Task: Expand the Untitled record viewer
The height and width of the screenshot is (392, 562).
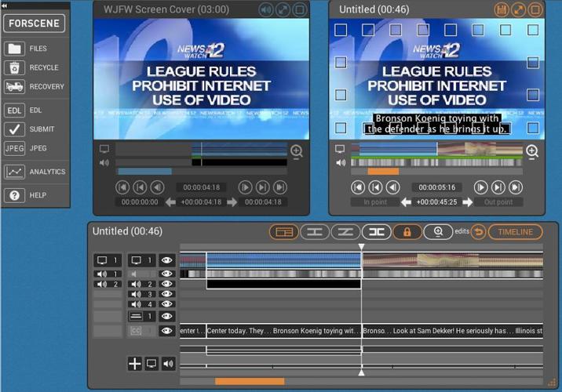Action: (x=518, y=9)
